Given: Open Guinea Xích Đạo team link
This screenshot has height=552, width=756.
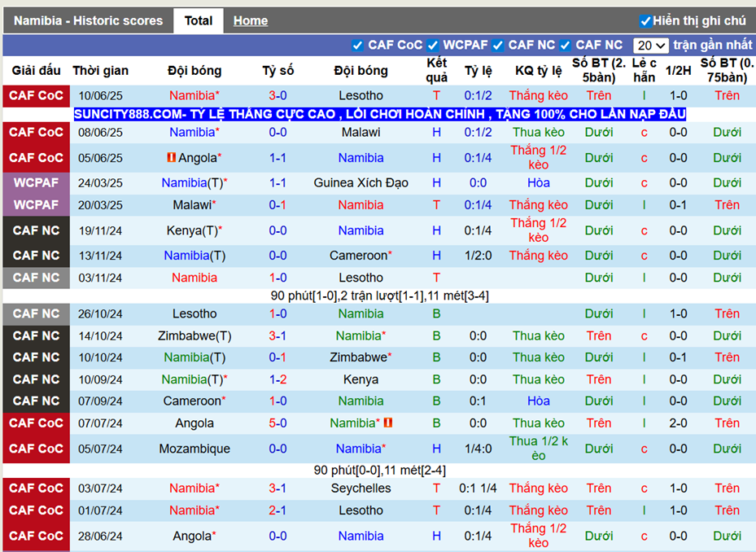Looking at the screenshot, I should pos(361,183).
